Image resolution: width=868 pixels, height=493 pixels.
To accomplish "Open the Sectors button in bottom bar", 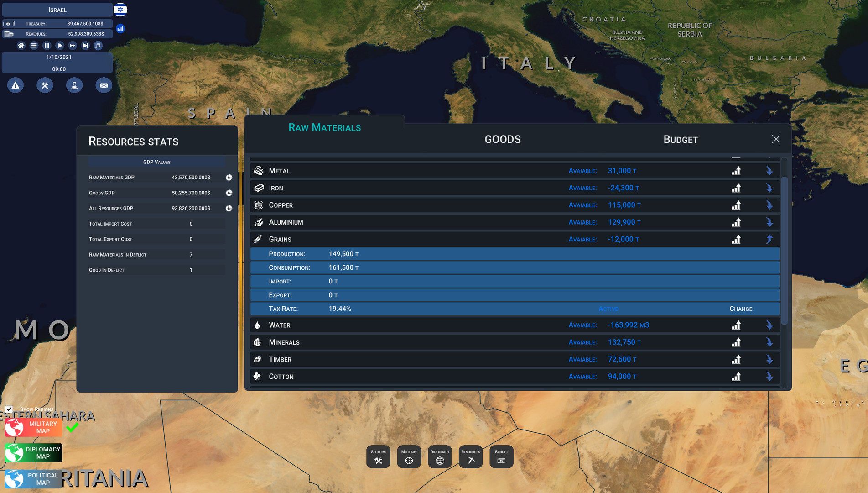I will 378,456.
